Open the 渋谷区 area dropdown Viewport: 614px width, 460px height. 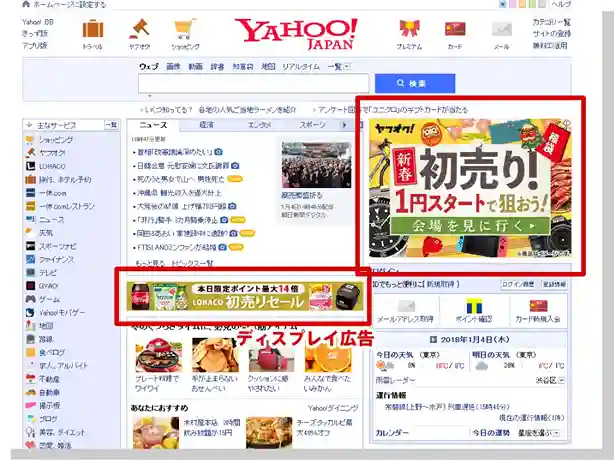(x=561, y=380)
